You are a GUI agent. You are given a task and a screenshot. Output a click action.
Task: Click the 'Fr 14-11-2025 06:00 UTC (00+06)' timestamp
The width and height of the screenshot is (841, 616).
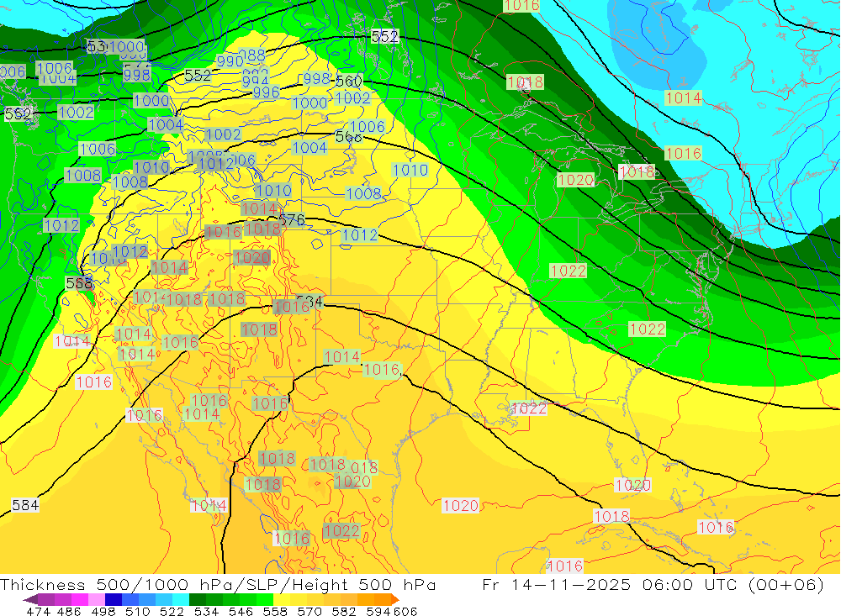coord(653,584)
